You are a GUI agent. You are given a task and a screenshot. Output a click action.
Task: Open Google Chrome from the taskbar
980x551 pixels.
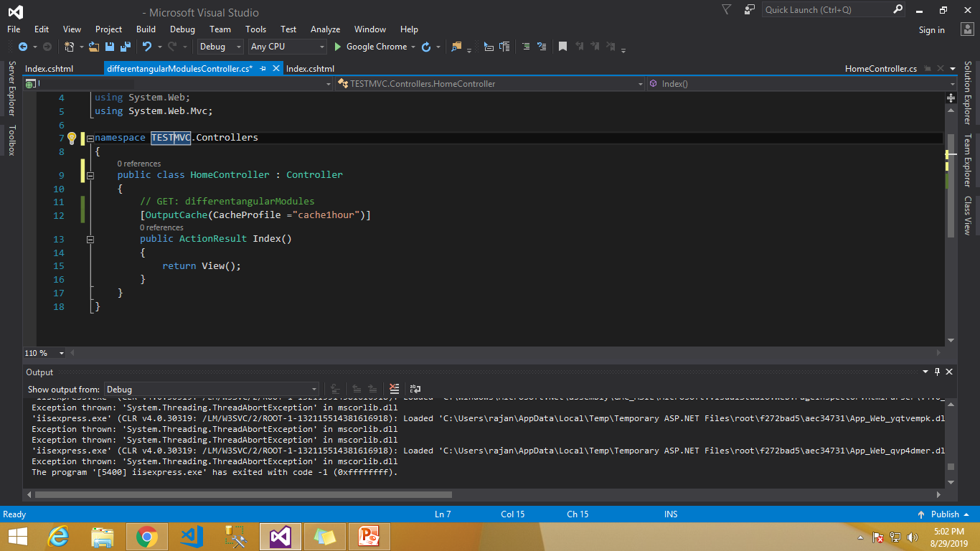coord(147,536)
